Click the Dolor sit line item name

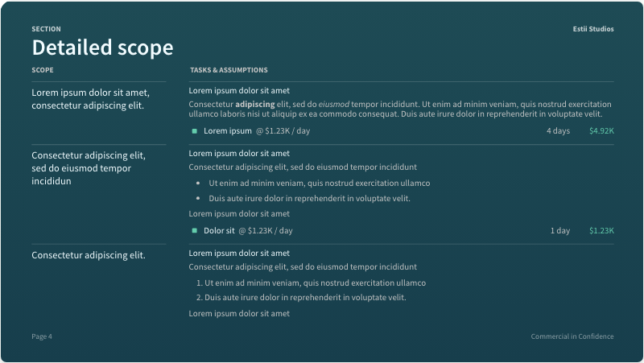pos(219,231)
